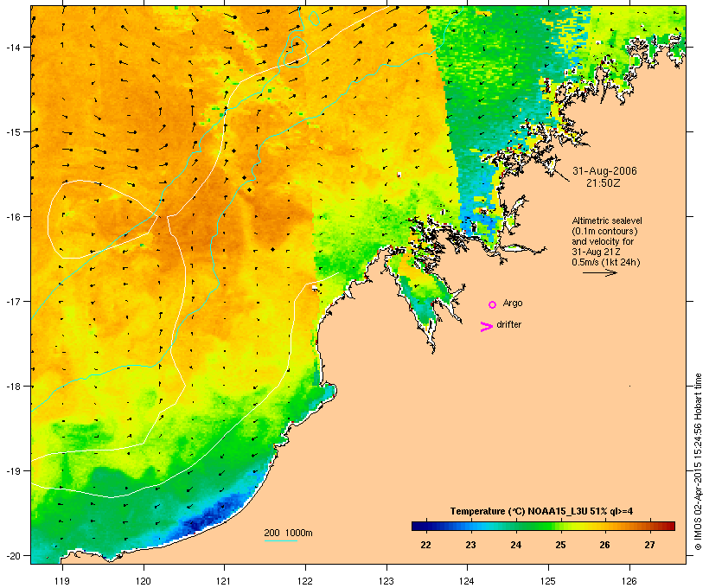
Task: Click the longitude axis label '124'
Action: point(467,581)
